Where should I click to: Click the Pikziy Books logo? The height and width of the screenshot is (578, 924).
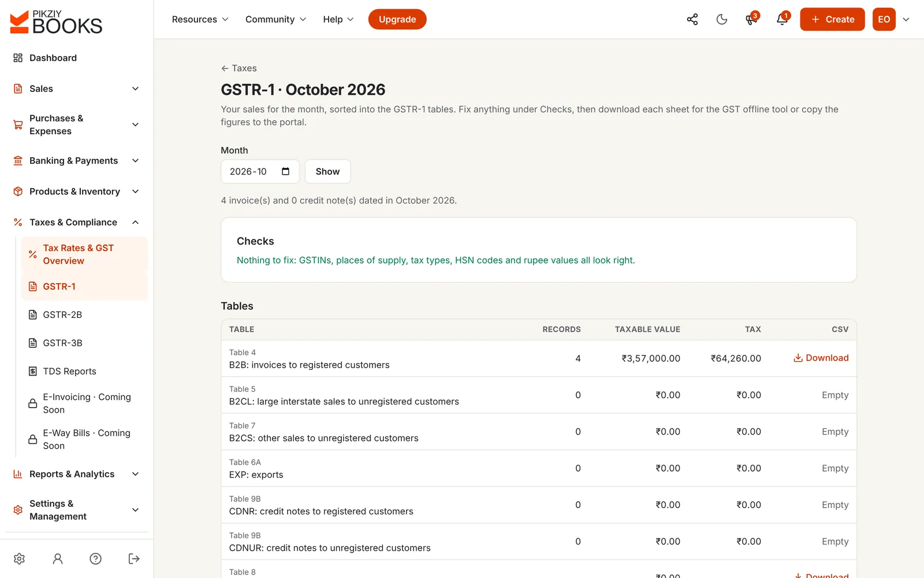(x=56, y=21)
